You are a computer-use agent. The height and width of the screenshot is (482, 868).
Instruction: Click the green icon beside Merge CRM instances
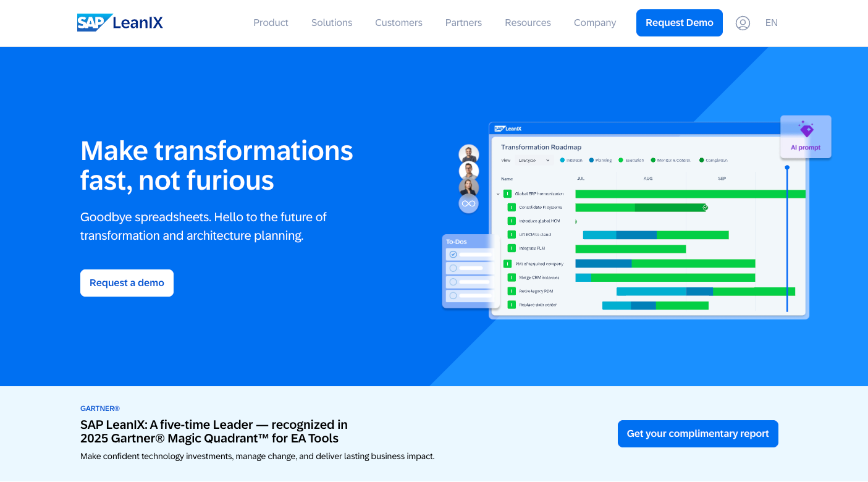click(x=512, y=277)
